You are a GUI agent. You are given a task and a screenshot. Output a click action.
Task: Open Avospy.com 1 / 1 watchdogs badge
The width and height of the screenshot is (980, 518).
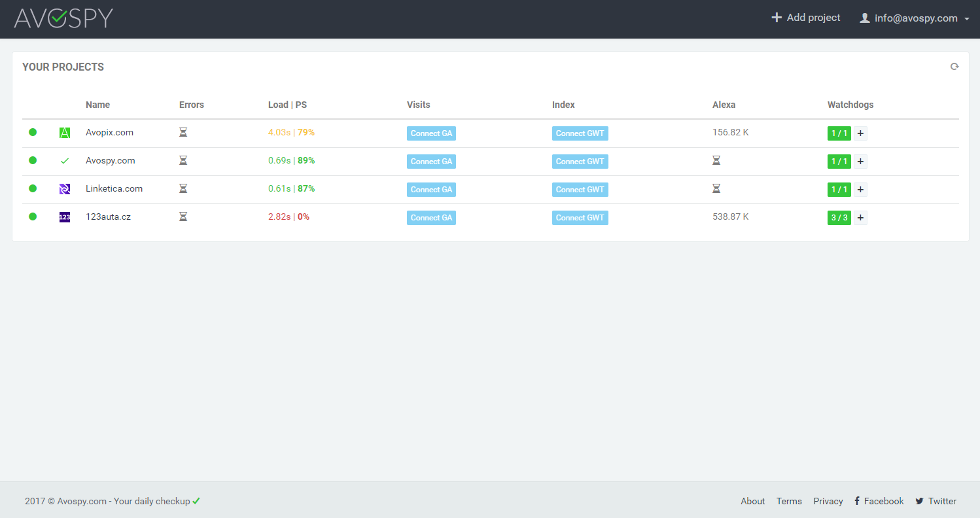pos(839,162)
